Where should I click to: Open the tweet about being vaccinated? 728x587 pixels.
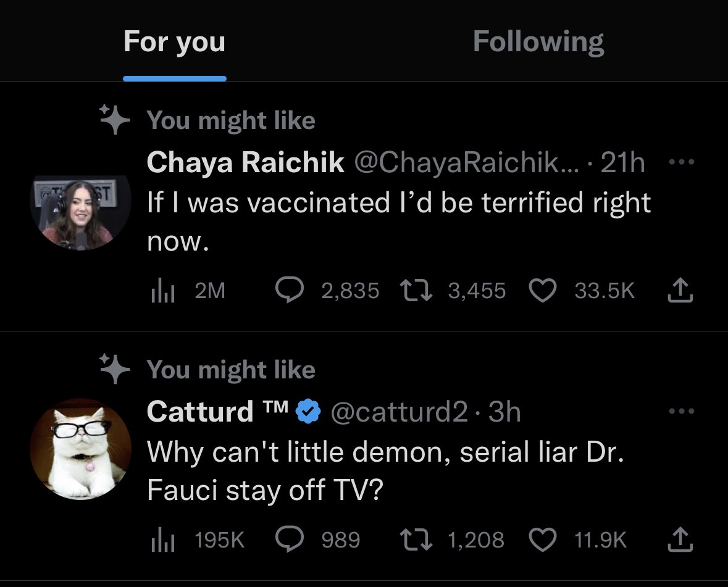coord(398,221)
